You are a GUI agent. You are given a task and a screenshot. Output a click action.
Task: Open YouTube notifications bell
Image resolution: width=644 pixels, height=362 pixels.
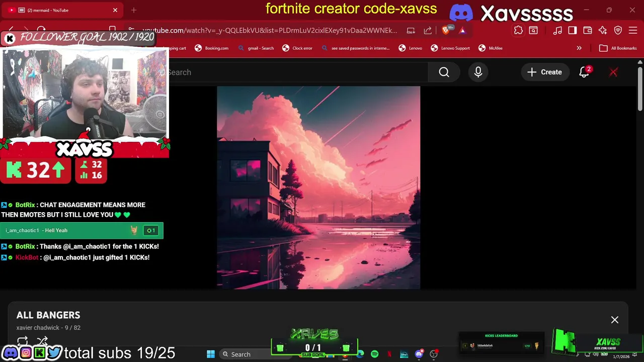pos(584,72)
